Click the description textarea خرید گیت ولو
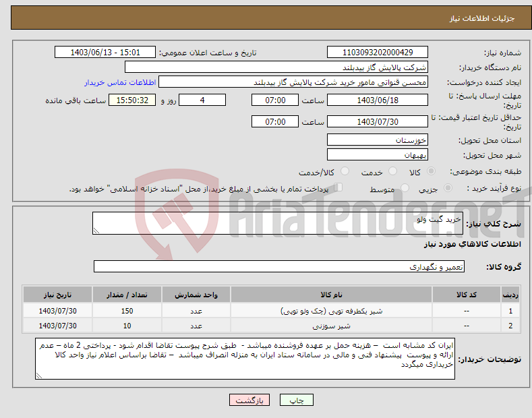532x418 pixels. [278, 223]
